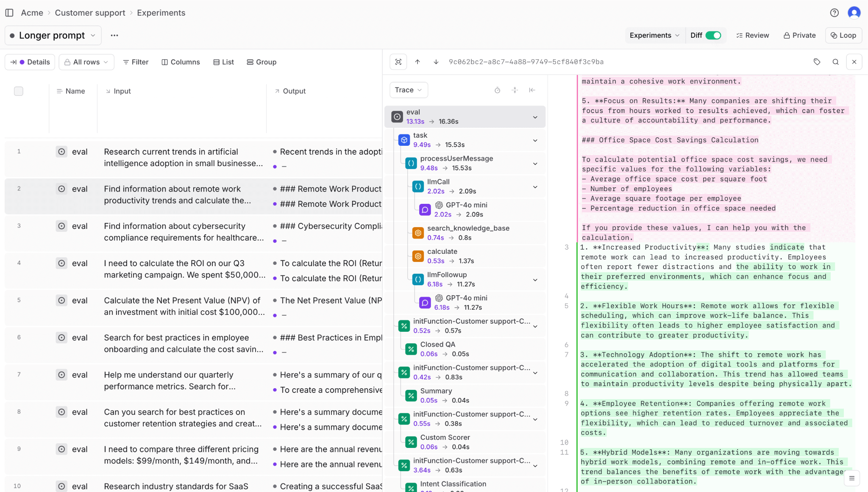Open the Trace view dropdown
This screenshot has width=868, height=492.
pos(408,90)
